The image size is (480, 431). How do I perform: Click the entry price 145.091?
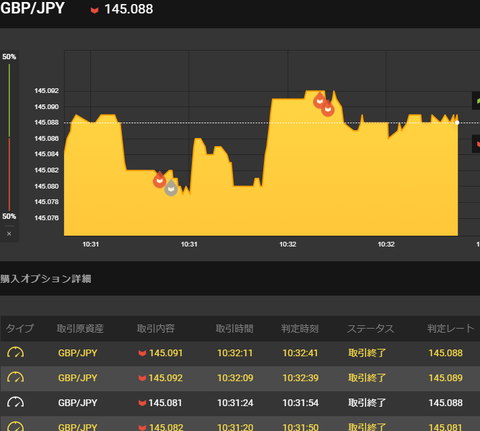pos(166,353)
